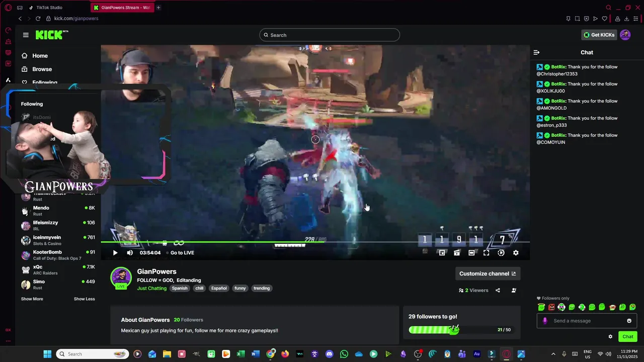644x362 pixels.
Task: Open the lifeismizzy channel
Action: (58, 225)
